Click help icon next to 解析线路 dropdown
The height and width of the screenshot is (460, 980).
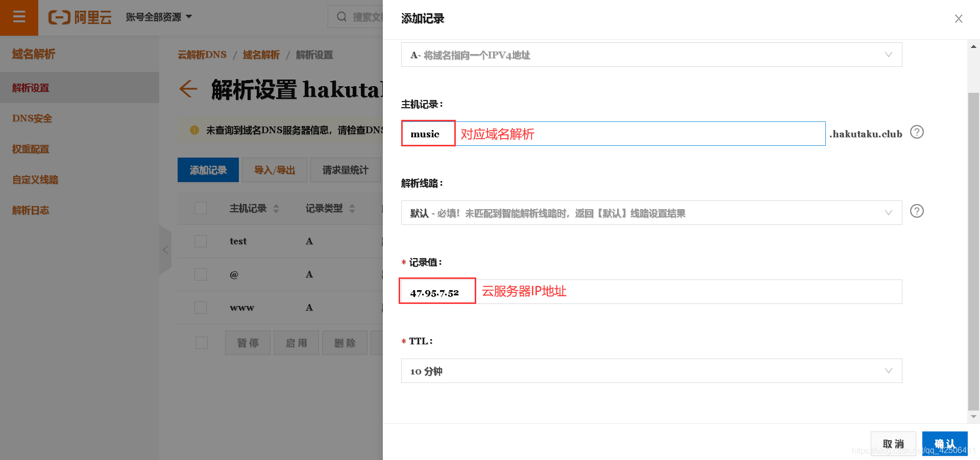[917, 211]
